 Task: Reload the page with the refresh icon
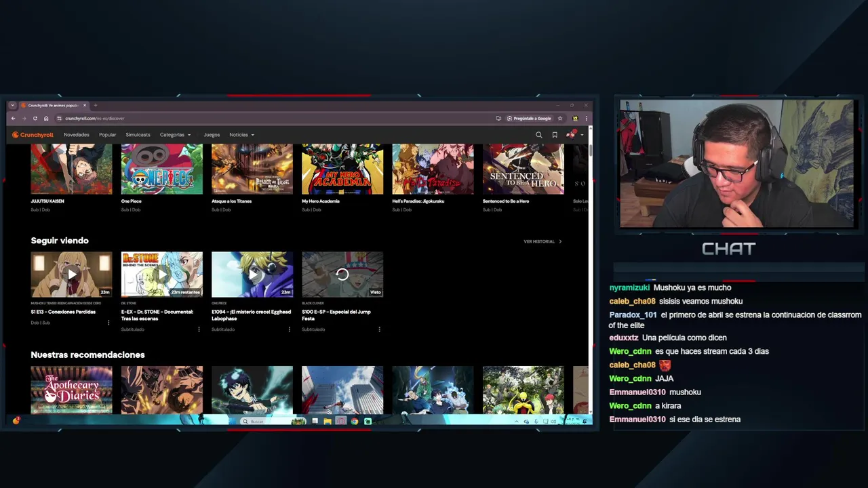pyautogui.click(x=35, y=119)
